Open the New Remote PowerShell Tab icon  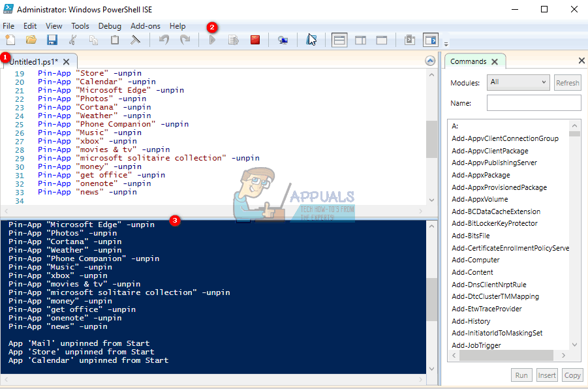click(283, 40)
